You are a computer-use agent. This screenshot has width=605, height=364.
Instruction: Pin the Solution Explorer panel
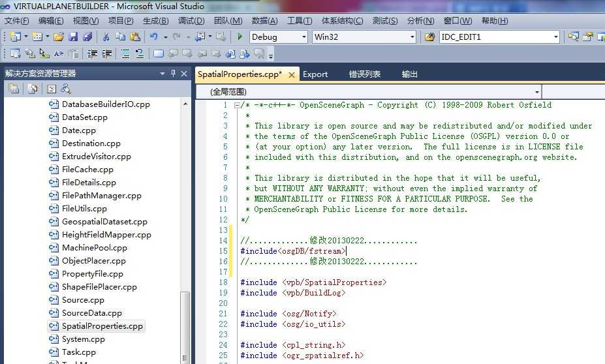tap(173, 73)
